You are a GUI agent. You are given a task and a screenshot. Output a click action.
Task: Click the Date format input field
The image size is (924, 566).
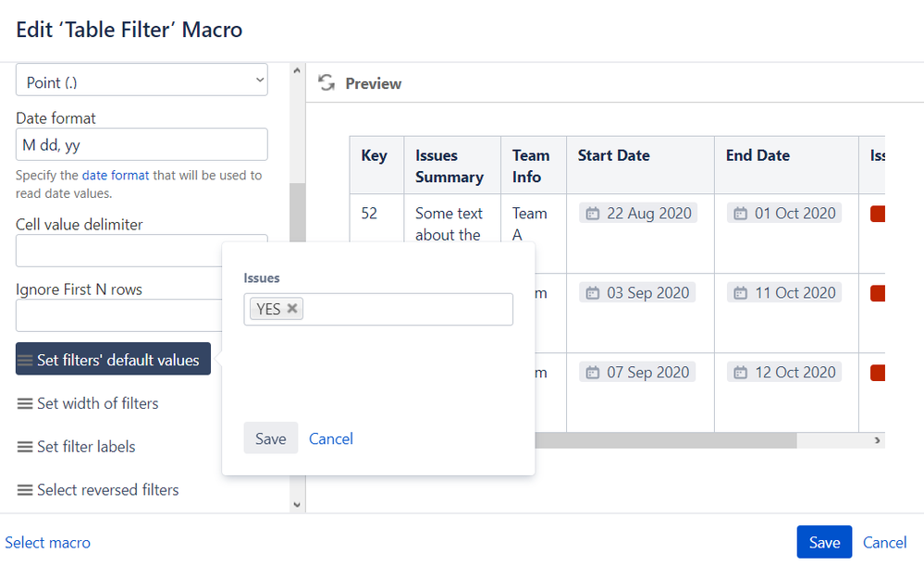(x=142, y=144)
